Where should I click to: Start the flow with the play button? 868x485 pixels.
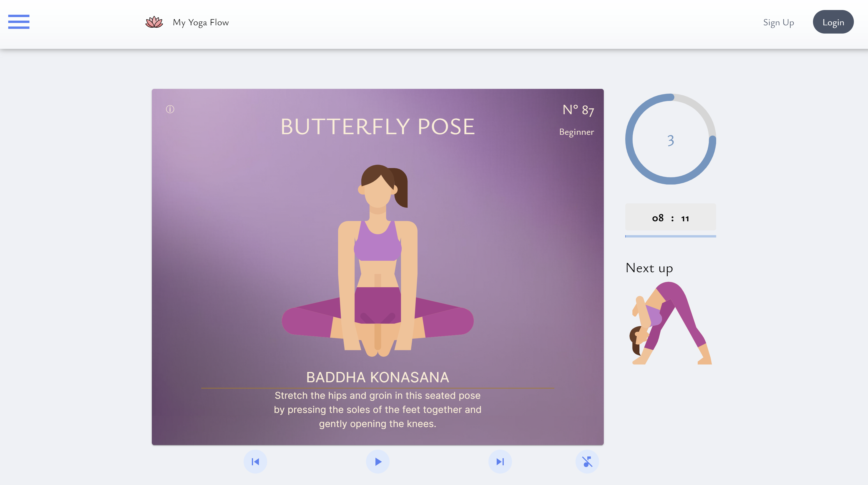(x=378, y=461)
